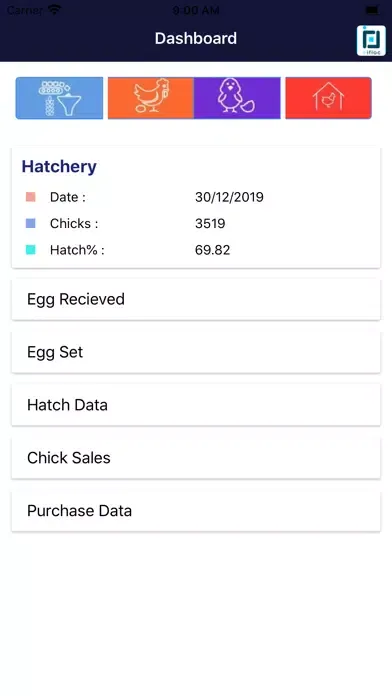Select the orange hen with egg tile
This screenshot has height=696, width=392.
(x=150, y=98)
